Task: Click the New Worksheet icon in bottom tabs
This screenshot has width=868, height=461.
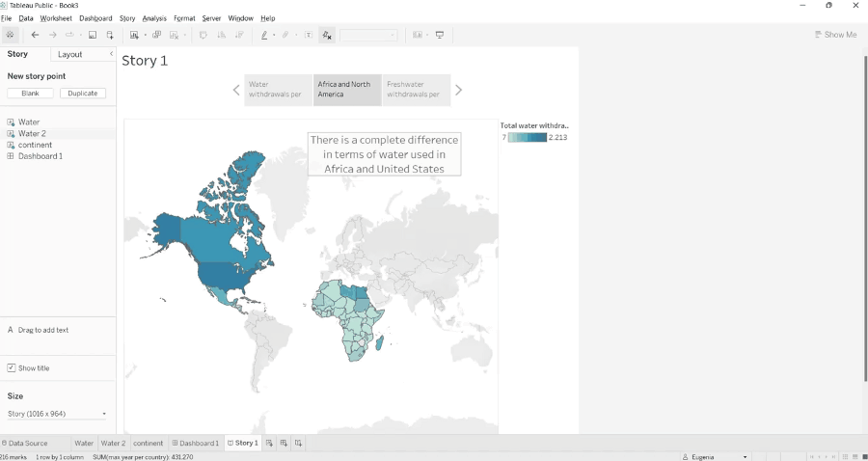Action: pyautogui.click(x=269, y=443)
